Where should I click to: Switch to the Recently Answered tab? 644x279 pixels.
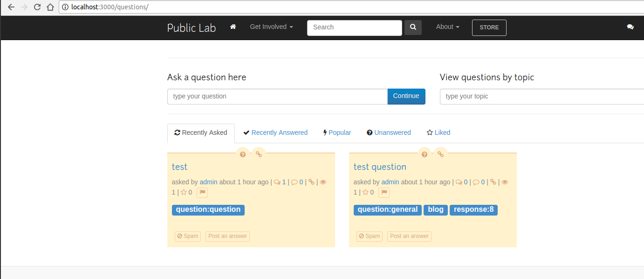tap(275, 133)
